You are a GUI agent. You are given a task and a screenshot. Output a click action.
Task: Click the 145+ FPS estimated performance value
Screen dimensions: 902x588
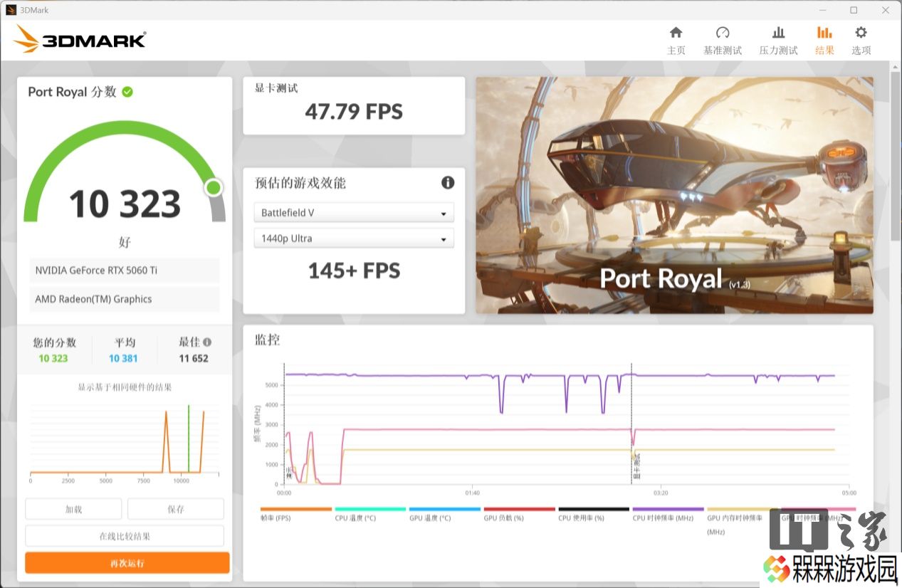point(354,271)
